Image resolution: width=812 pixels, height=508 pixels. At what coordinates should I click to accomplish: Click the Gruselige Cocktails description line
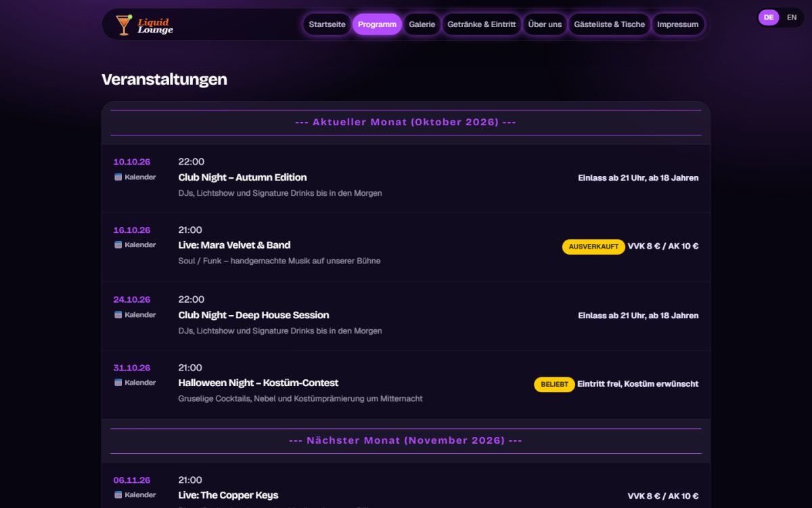(x=300, y=398)
